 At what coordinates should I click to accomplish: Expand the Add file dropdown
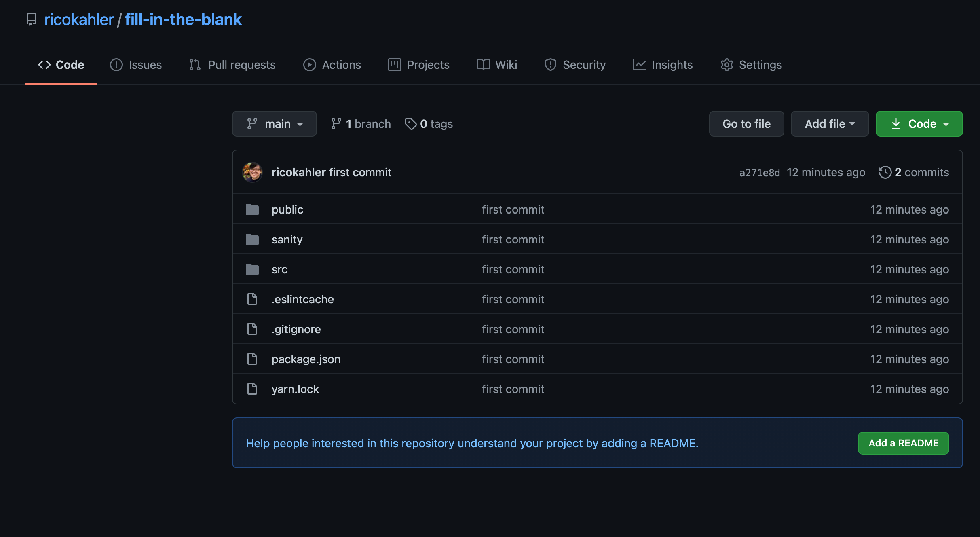(x=830, y=124)
